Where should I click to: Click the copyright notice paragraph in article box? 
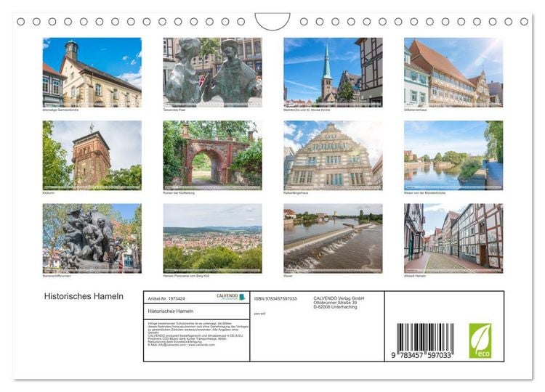tap(198, 334)
